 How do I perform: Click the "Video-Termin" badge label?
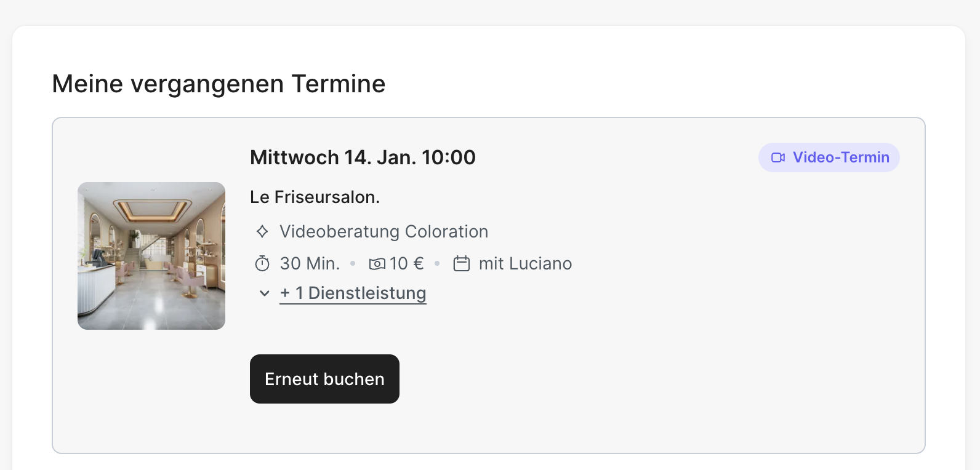(840, 157)
